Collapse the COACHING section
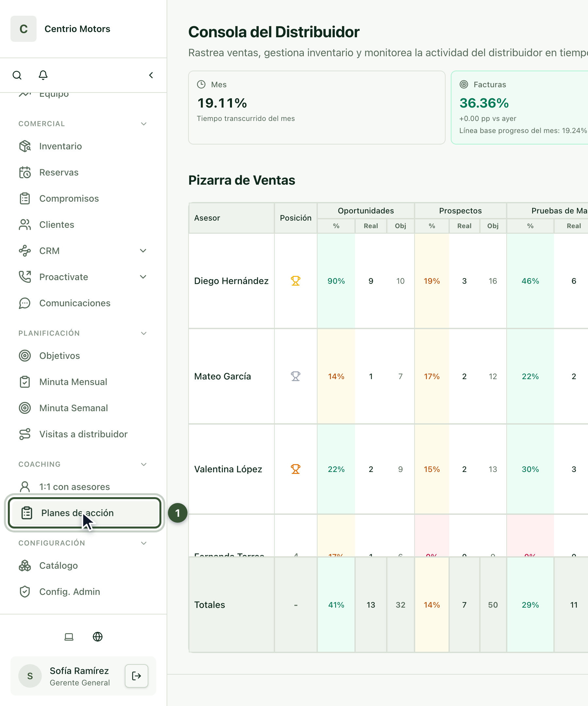Viewport: 588px width, 706px height. 144,464
